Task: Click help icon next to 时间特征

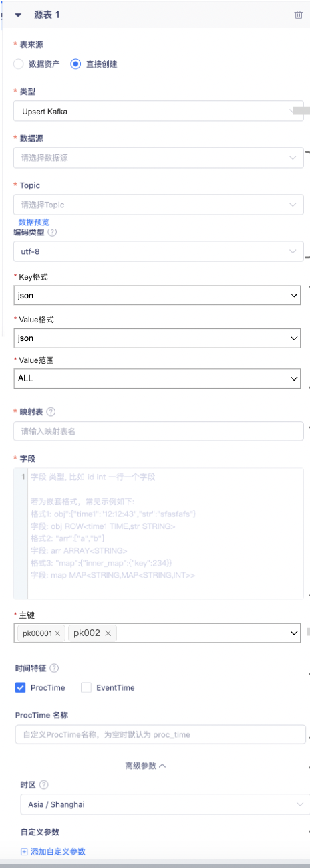Action: (x=54, y=668)
